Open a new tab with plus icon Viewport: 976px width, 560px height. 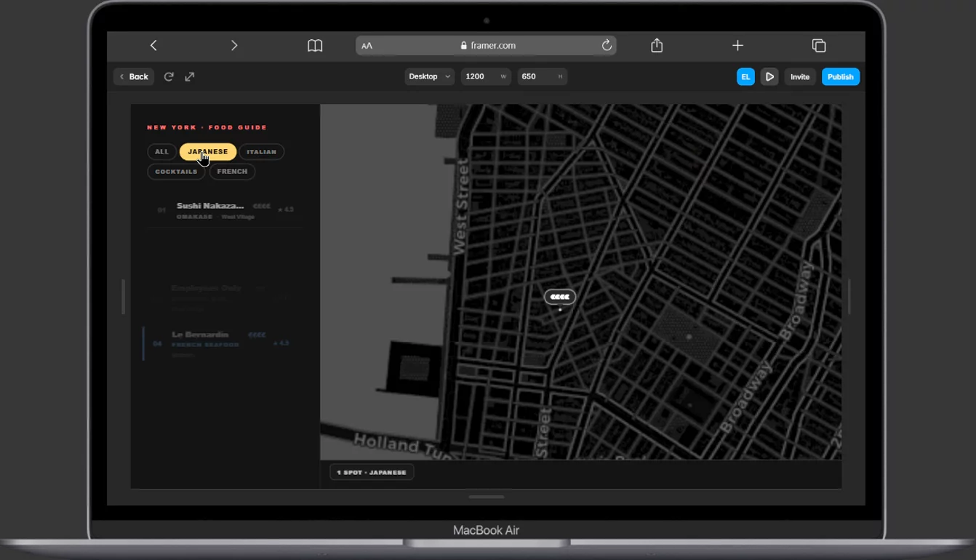point(737,45)
